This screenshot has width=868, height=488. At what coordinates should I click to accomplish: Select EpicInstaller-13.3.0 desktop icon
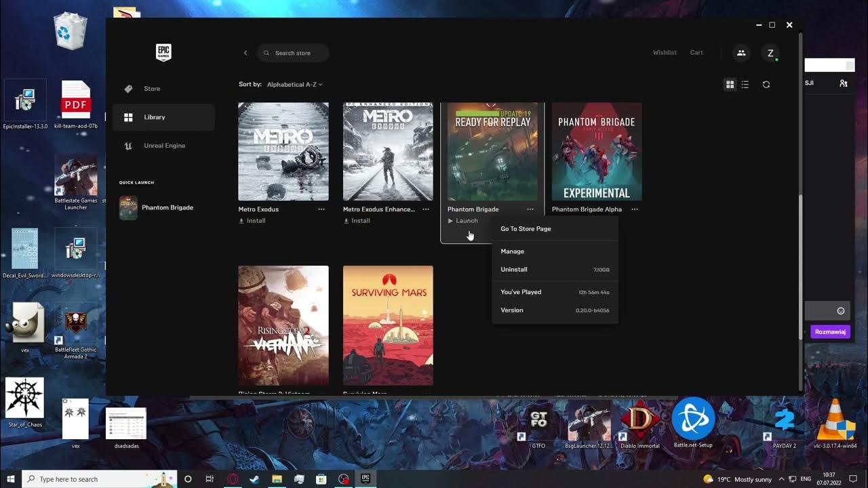(x=25, y=106)
